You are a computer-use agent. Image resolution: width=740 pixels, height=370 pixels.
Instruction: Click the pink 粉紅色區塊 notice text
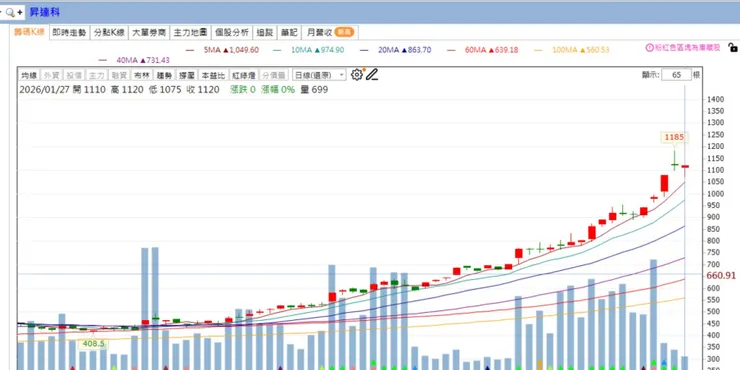pyautogui.click(x=687, y=47)
